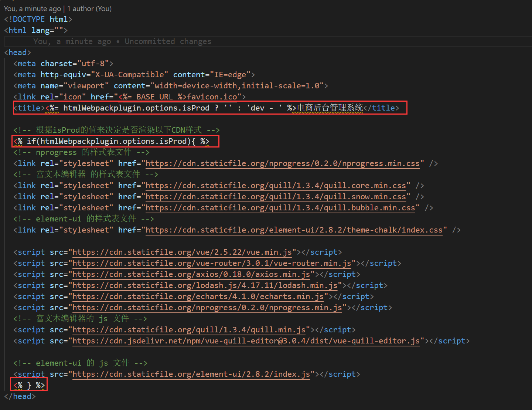Open the axios.min.js script URL

(x=191, y=274)
